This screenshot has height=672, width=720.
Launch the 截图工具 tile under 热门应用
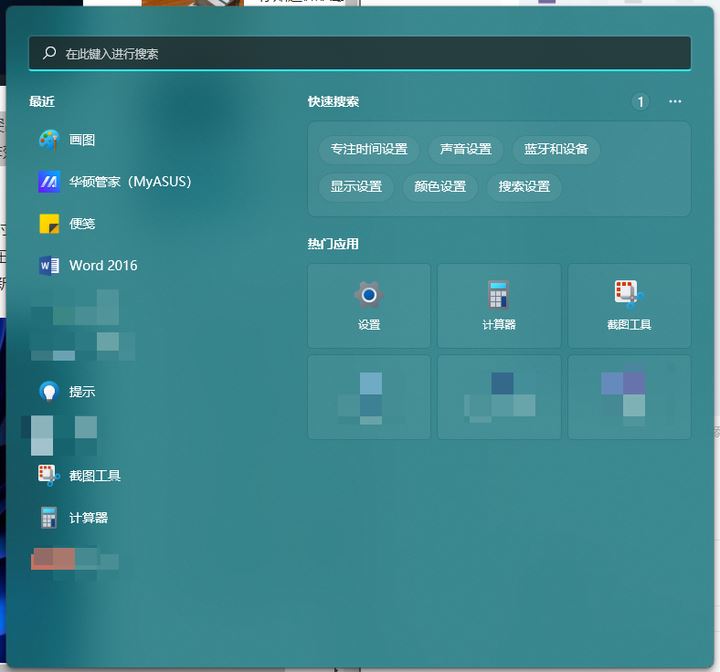(629, 306)
